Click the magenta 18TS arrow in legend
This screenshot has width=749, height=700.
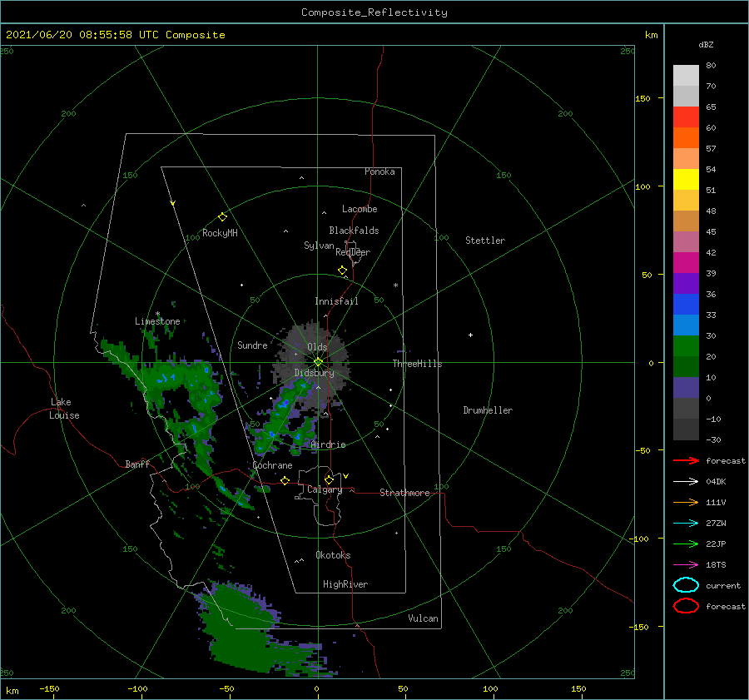click(x=686, y=565)
